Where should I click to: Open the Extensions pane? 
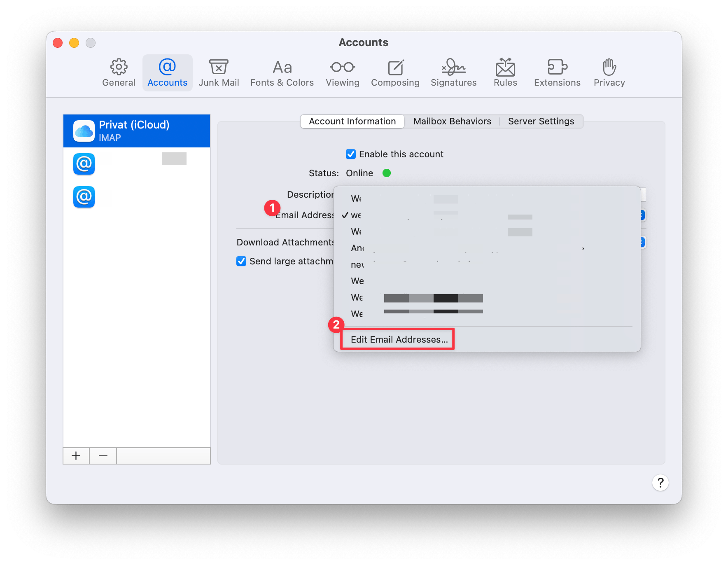pyautogui.click(x=557, y=73)
